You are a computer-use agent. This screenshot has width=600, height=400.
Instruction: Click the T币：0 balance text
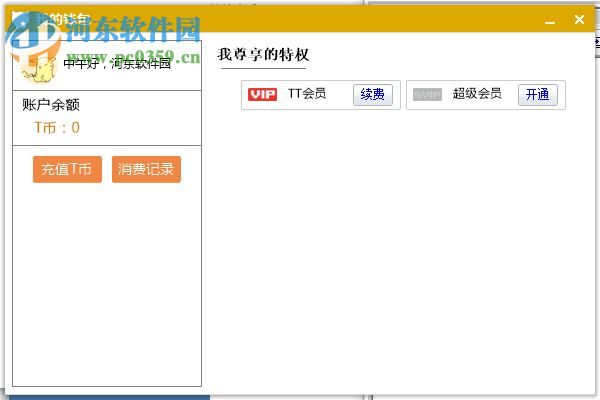[x=57, y=127]
